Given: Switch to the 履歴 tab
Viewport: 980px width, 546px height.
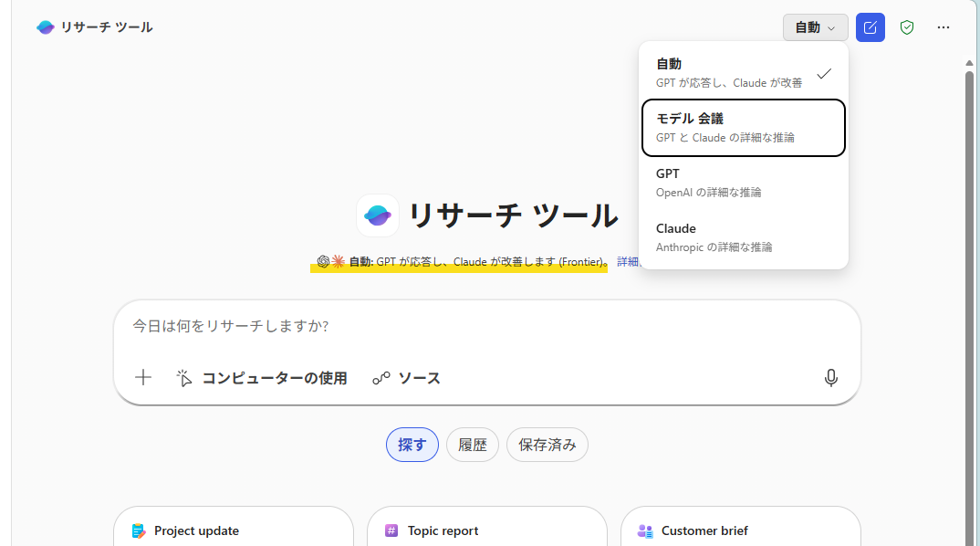Looking at the screenshot, I should pos(473,445).
